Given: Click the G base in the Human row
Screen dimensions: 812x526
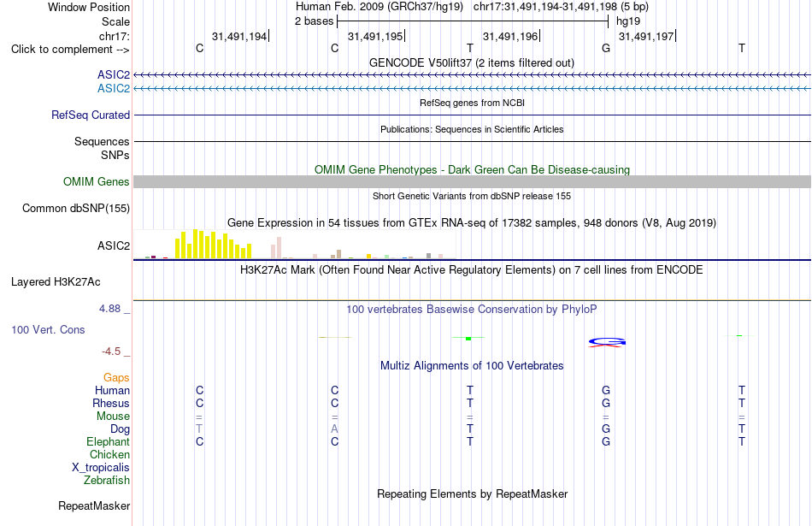Looking at the screenshot, I should [606, 390].
